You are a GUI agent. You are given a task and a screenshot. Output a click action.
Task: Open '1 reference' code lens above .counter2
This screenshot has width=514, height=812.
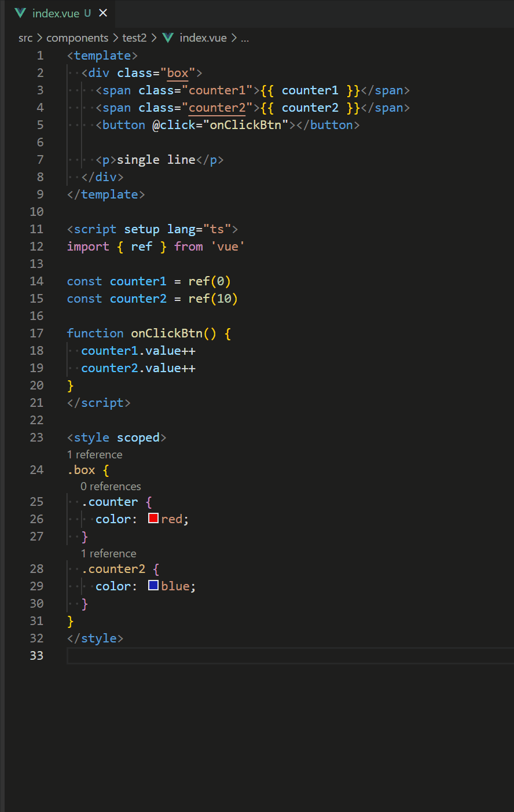[109, 554]
